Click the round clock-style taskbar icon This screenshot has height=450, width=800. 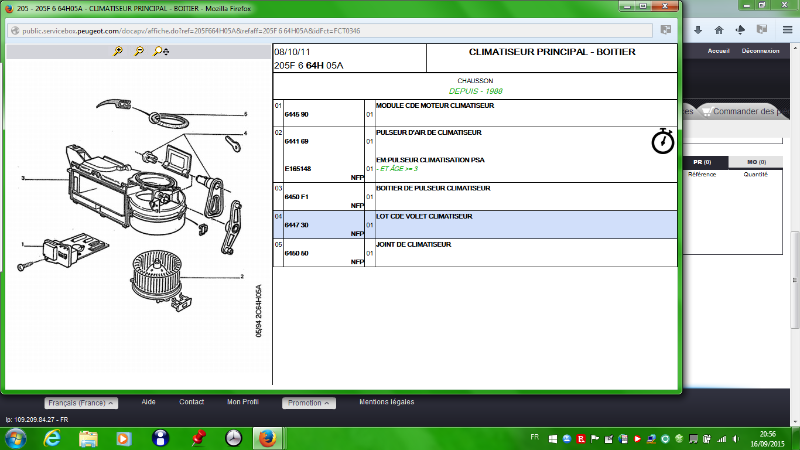[x=234, y=438]
